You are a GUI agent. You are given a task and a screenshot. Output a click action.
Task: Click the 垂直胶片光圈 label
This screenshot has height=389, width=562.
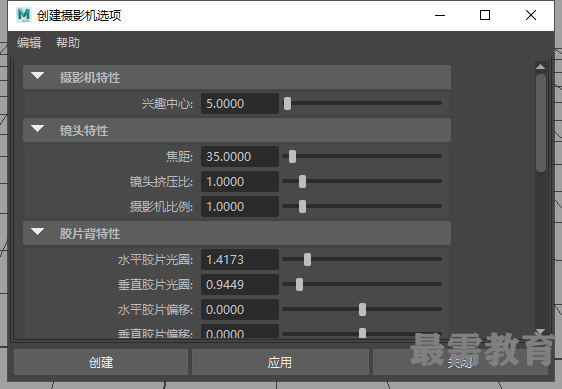tap(156, 285)
